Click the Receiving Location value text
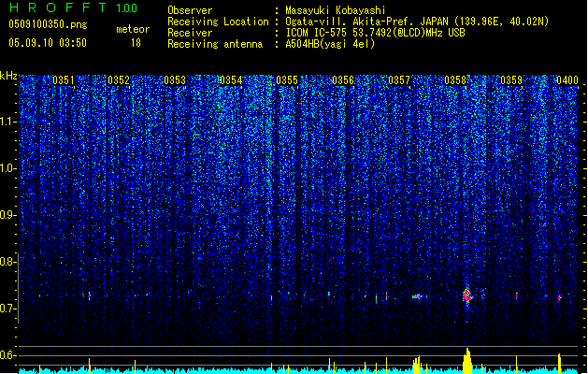The image size is (588, 374). 417,22
